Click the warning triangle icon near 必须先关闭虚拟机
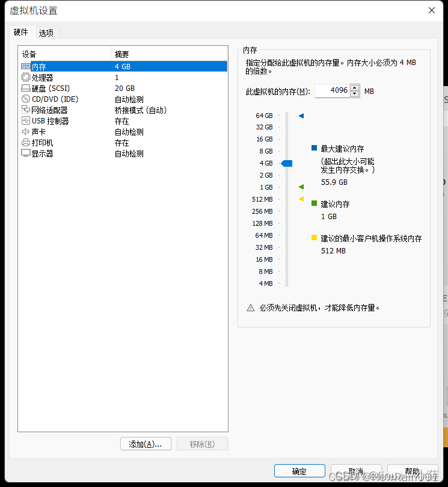448x487 pixels. (251, 308)
